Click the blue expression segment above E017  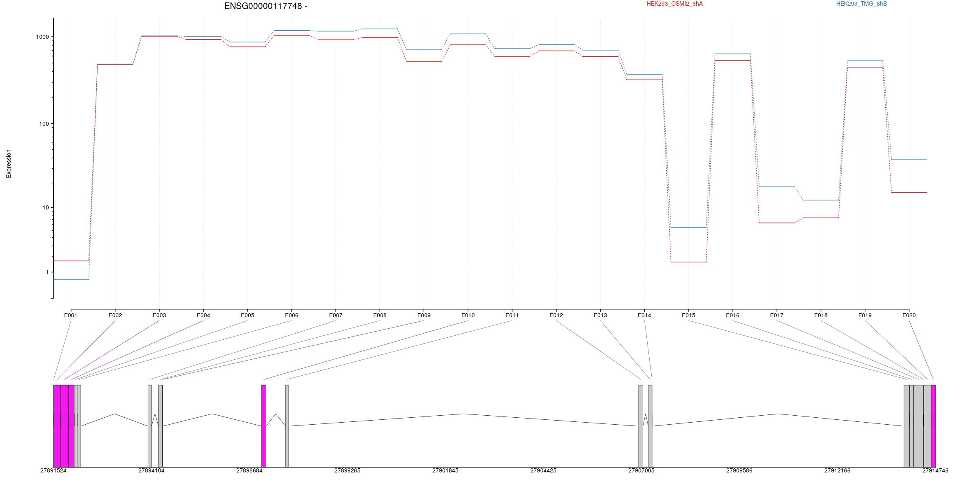coord(777,187)
